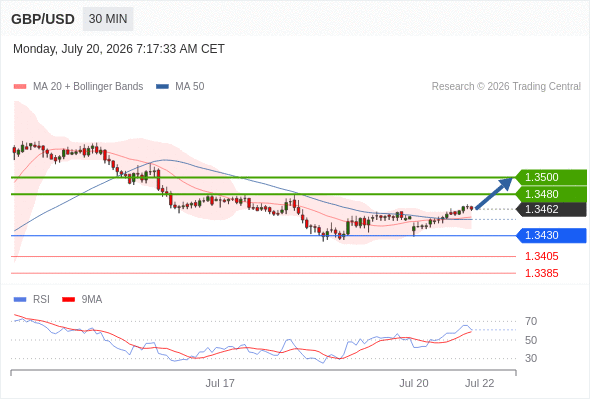Click the Jul 17 date axis label
Image resolution: width=590 pixels, height=400 pixels.
220,383
